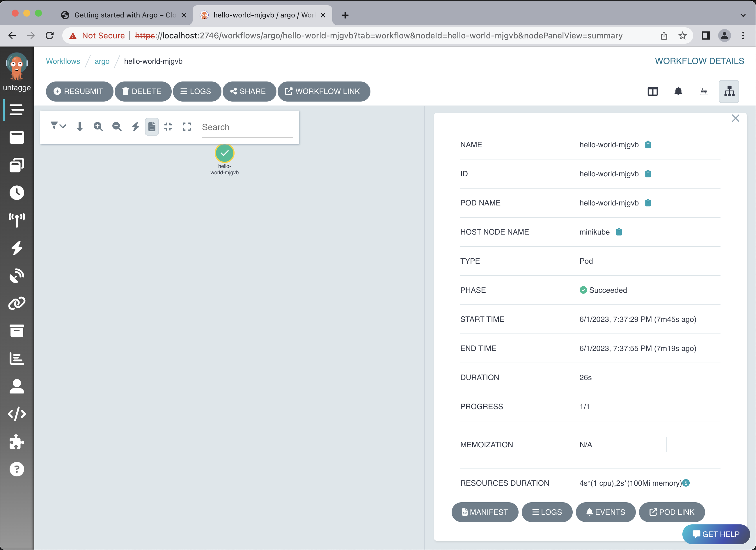Open Workflow Event Bindings link icon
This screenshot has height=550, width=756.
coord(17,303)
